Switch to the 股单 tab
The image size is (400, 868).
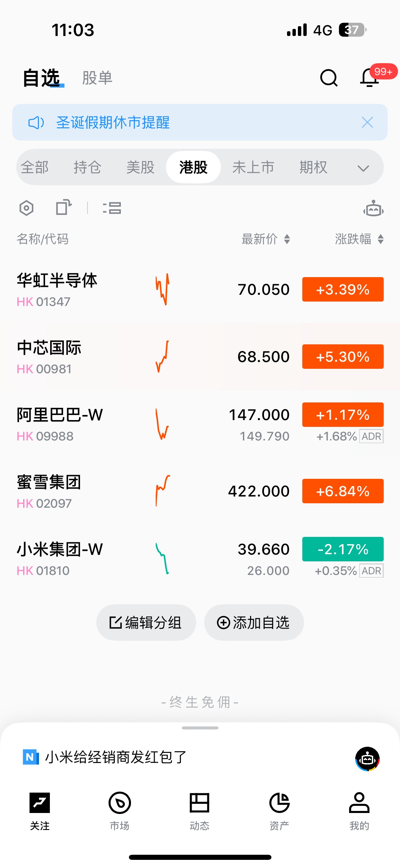[x=97, y=78]
